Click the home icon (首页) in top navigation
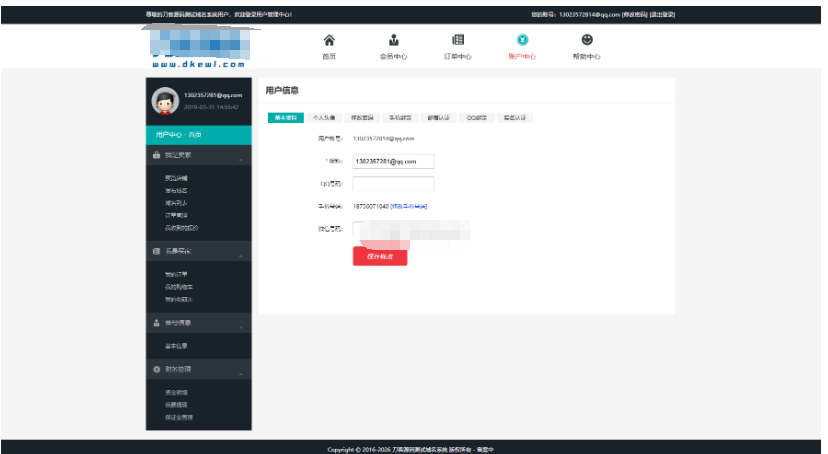Screen dimensions: 828x454 (x=329, y=40)
